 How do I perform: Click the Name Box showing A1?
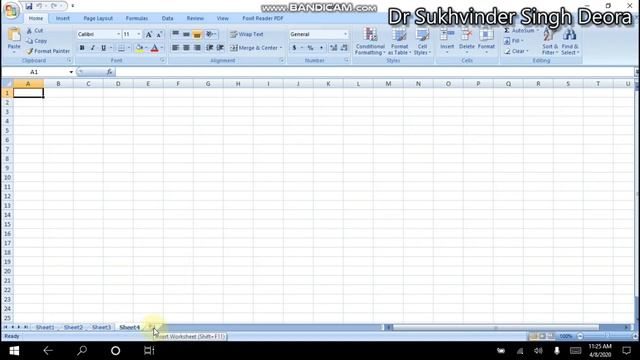[x=34, y=72]
